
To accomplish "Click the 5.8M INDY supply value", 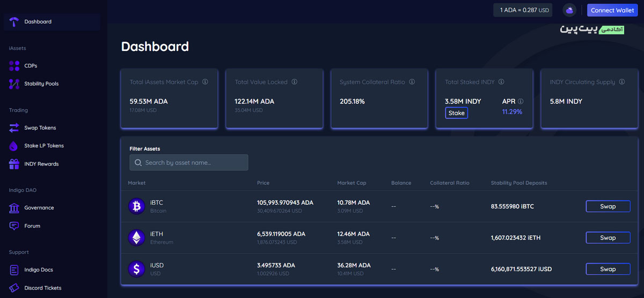I will coord(566,101).
